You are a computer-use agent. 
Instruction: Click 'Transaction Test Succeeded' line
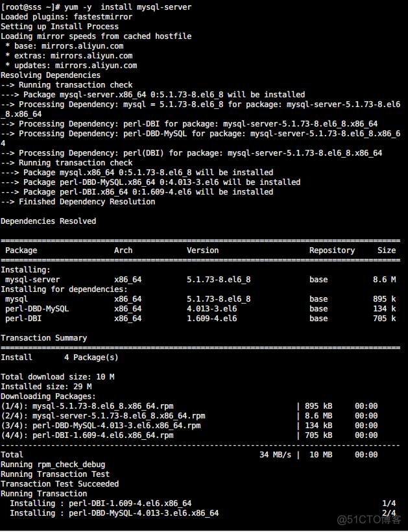point(60,484)
